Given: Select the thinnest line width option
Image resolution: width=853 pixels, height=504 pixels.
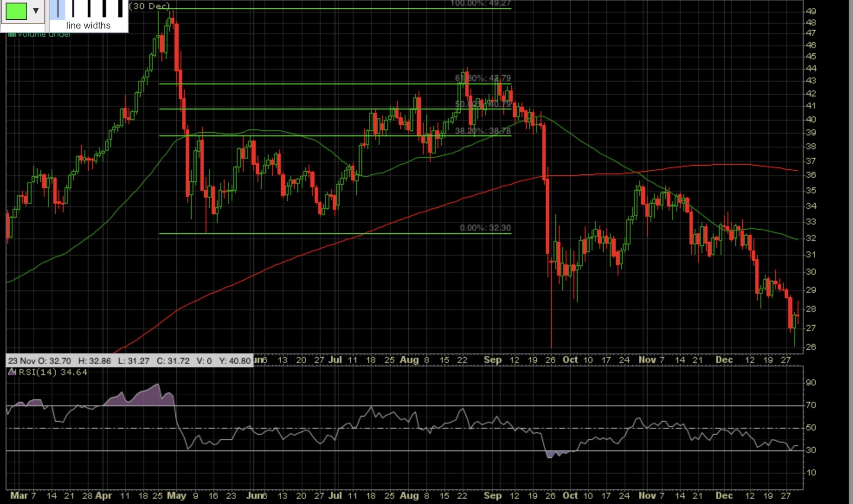Looking at the screenshot, I should (58, 9).
